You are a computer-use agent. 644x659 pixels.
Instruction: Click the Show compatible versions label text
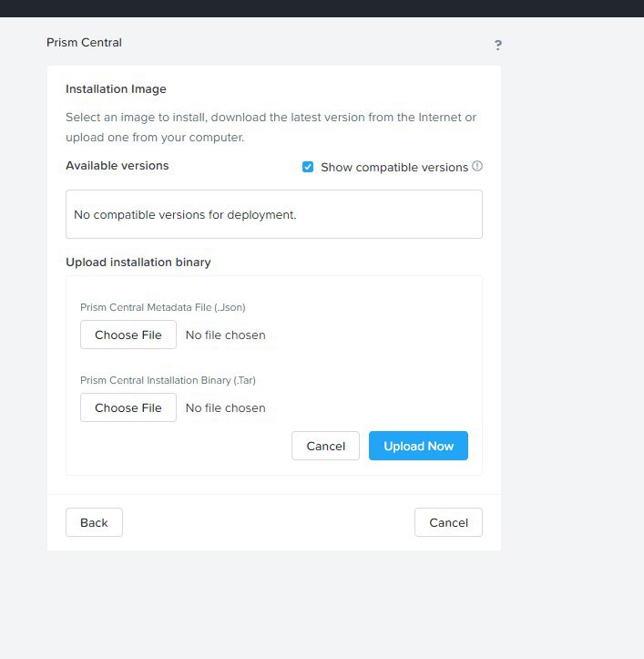click(x=394, y=168)
